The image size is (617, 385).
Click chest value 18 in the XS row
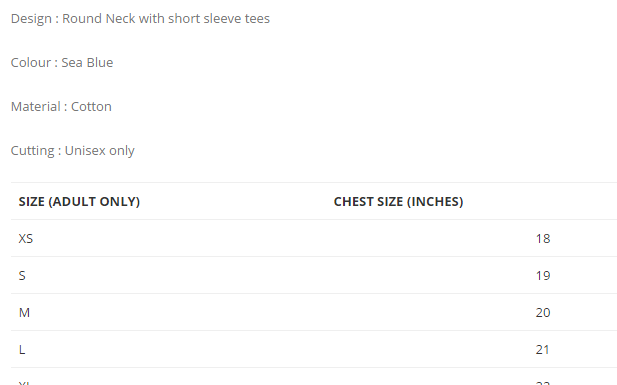(x=543, y=239)
